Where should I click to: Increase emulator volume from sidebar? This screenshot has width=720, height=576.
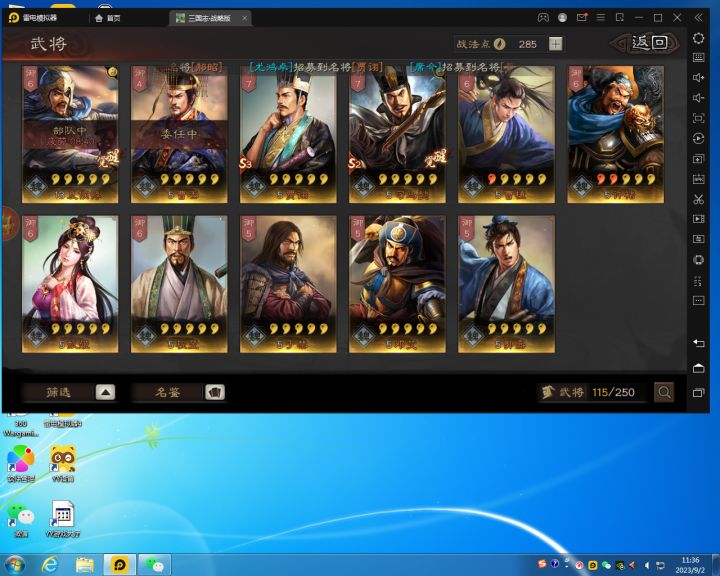pyautogui.click(x=698, y=78)
